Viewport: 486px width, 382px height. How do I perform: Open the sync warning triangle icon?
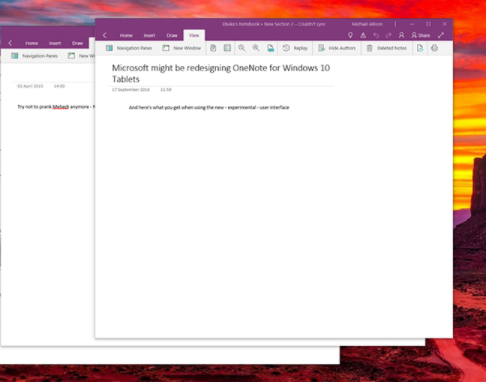pos(363,35)
